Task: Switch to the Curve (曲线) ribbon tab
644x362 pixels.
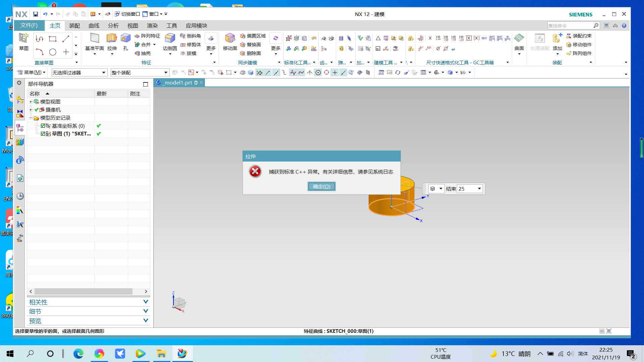Action: 94,26
